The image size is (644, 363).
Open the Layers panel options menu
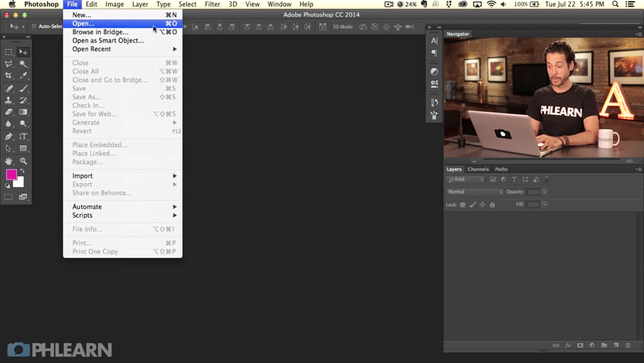click(638, 169)
